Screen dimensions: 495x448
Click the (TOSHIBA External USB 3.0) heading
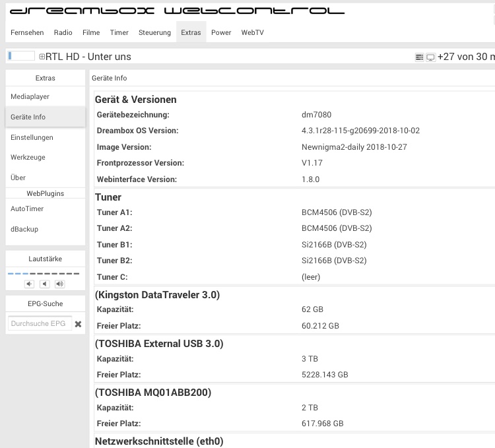pyautogui.click(x=159, y=344)
